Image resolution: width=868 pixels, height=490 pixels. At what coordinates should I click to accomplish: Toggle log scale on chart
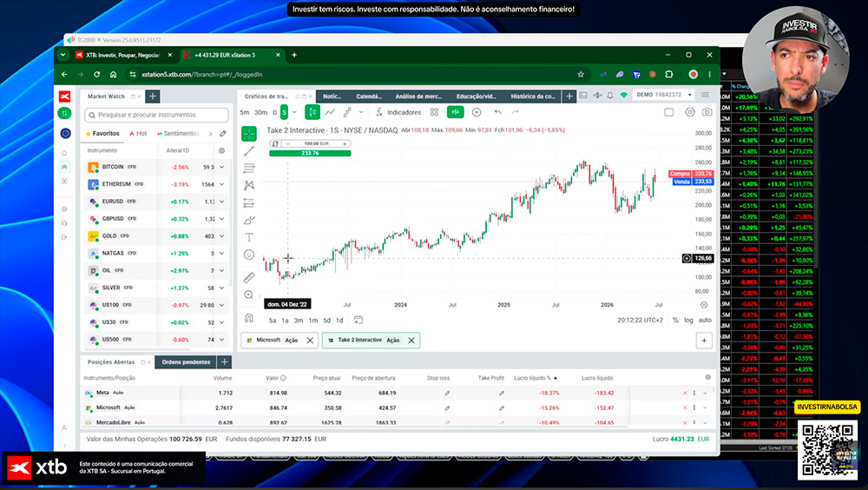(688, 320)
